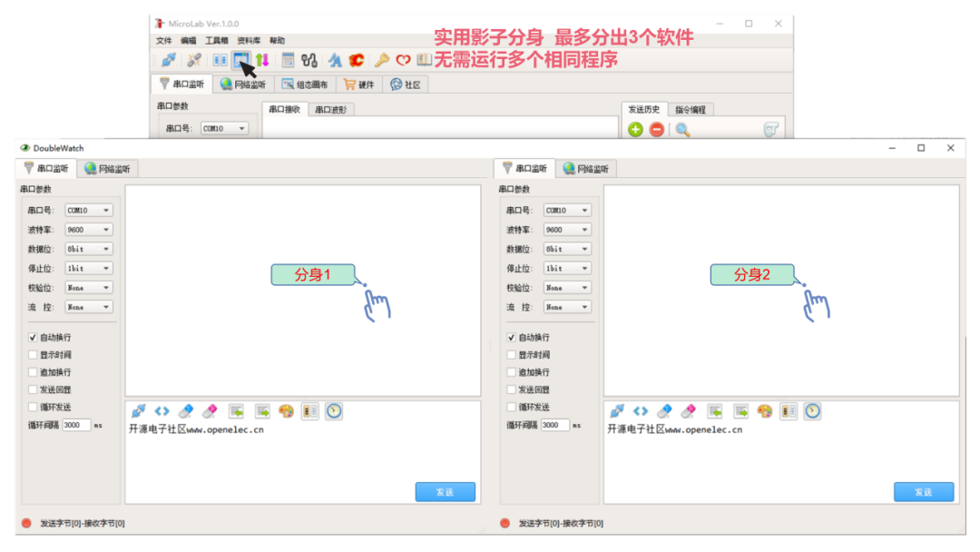Switch to 网络监听 tab in right pane
The width and height of the screenshot is (980, 552).
586,169
